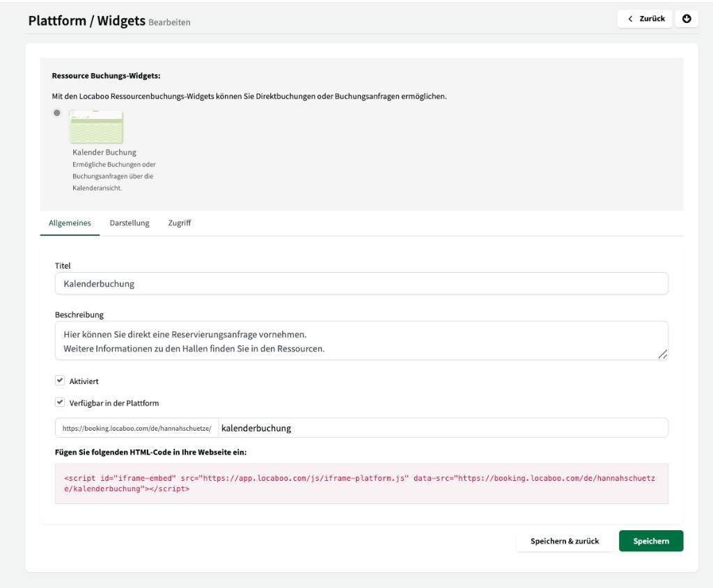Uncheck the Aktiviert checkbox
The width and height of the screenshot is (713, 588).
point(58,381)
